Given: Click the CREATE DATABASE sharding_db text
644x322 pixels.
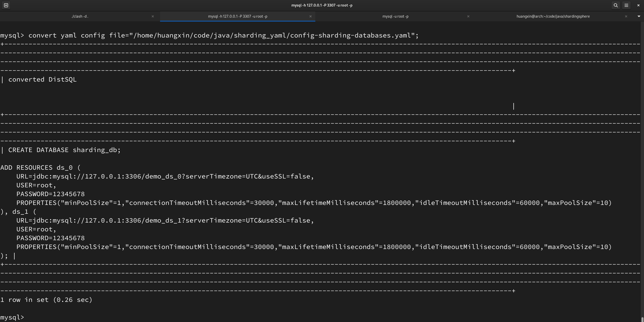Looking at the screenshot, I should tap(64, 150).
